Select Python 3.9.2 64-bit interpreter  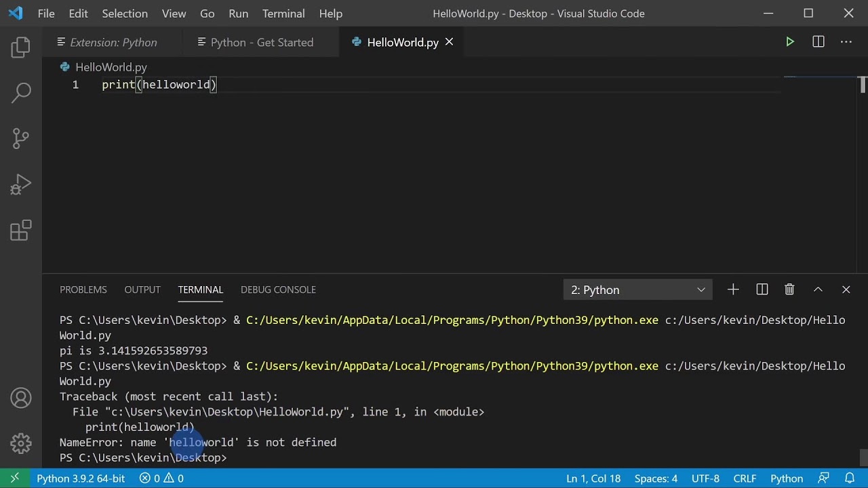81,479
